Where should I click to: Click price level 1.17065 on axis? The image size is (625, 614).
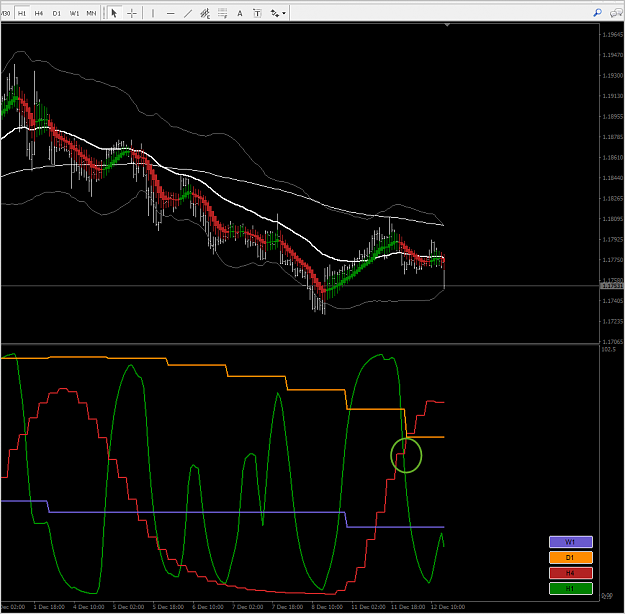coord(612,342)
